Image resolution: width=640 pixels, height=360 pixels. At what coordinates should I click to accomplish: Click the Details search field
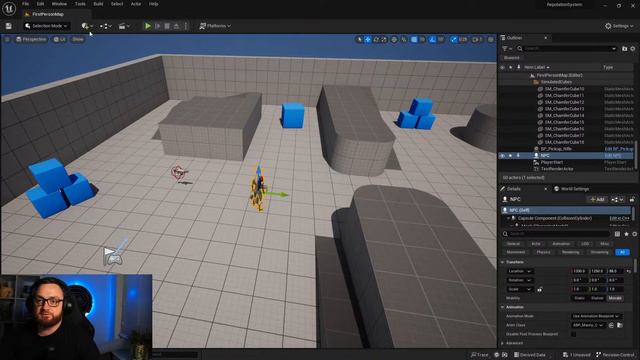556,234
